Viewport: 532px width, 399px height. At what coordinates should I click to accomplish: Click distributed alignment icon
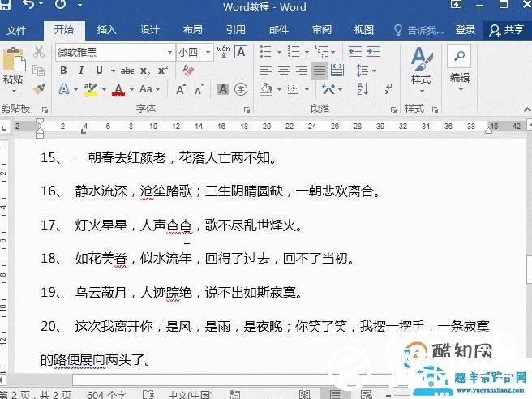337,71
